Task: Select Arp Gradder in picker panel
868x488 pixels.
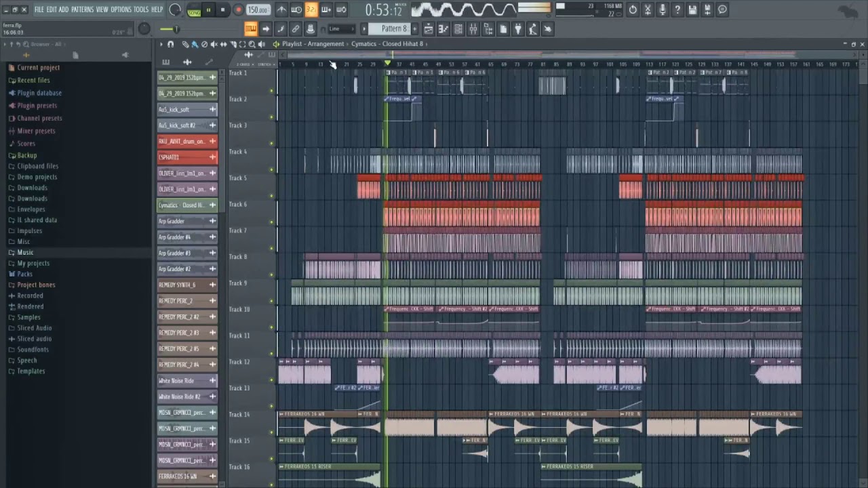Action: (x=187, y=221)
